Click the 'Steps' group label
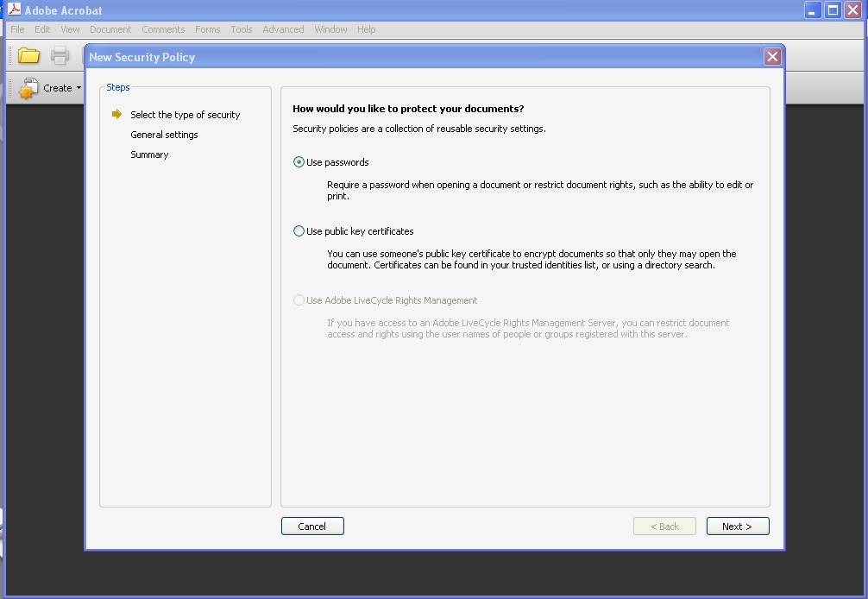The width and height of the screenshot is (868, 599). (118, 87)
